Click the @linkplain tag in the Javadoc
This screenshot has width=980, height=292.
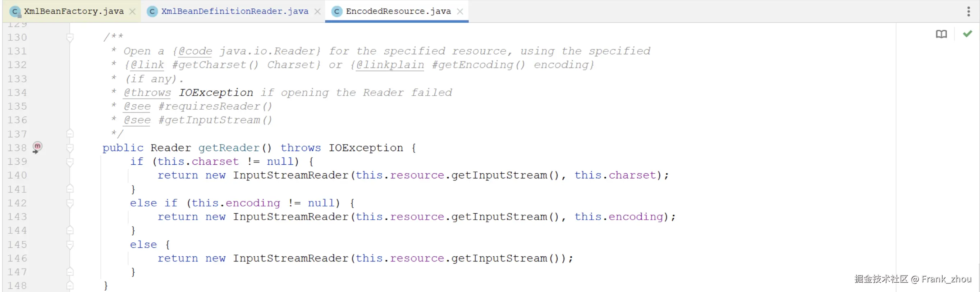(390, 65)
